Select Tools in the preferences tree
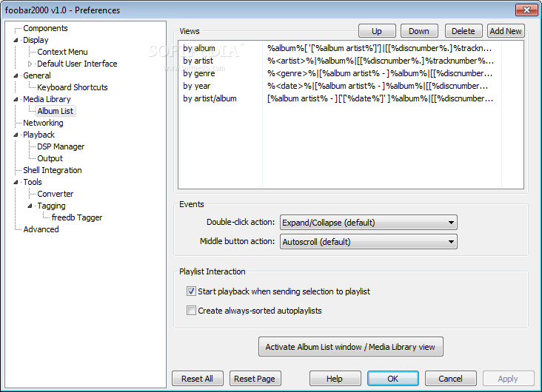 [33, 182]
